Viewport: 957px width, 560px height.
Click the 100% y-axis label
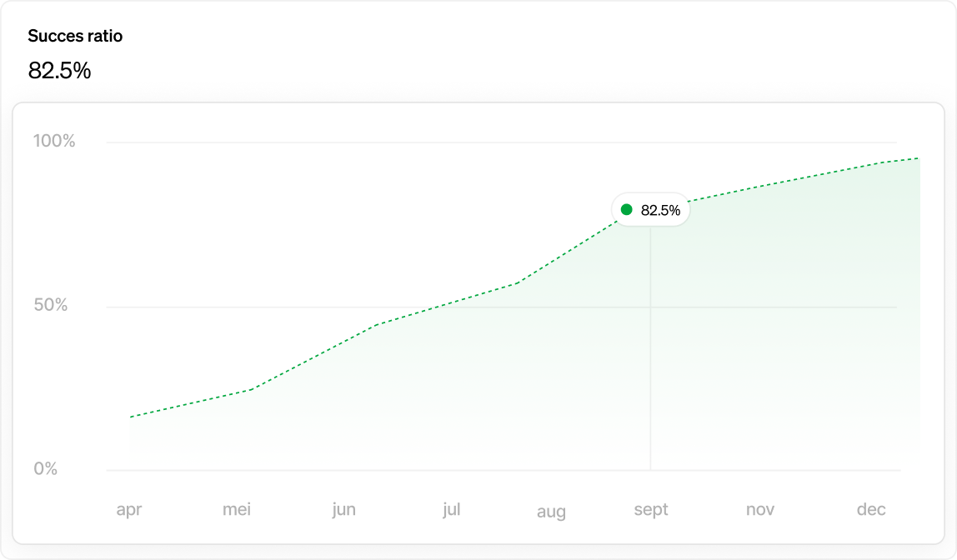click(54, 141)
